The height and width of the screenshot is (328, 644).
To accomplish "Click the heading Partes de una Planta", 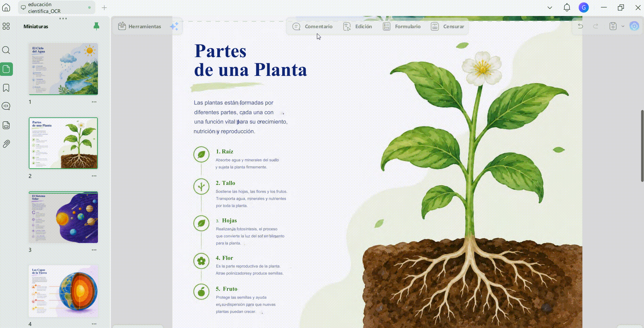I will (251, 61).
